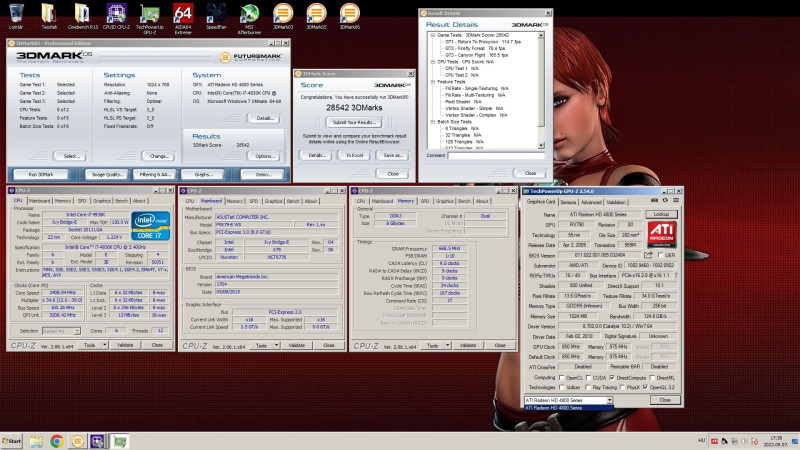Collapse the Game Tests tree node

(x=433, y=35)
